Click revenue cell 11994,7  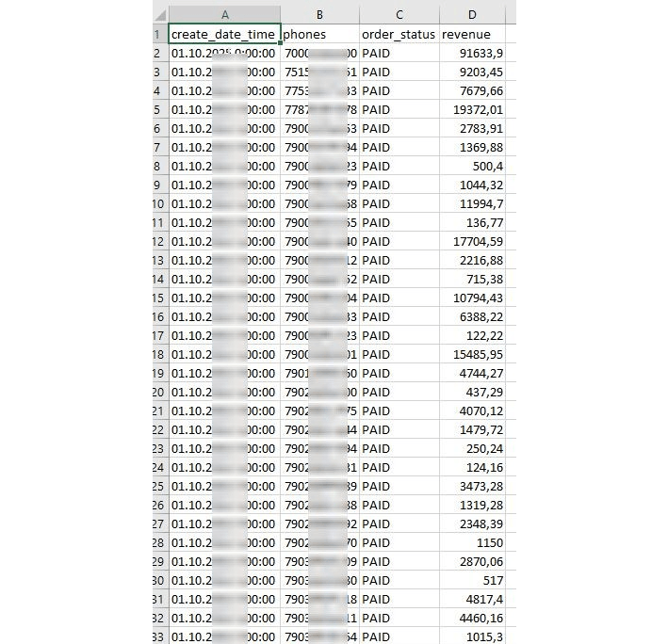[472, 204]
